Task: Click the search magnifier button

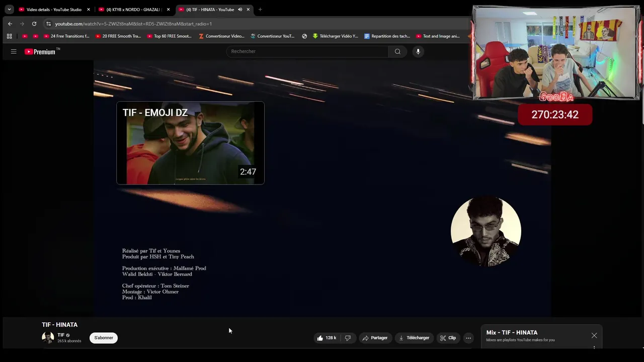Action: (397, 51)
